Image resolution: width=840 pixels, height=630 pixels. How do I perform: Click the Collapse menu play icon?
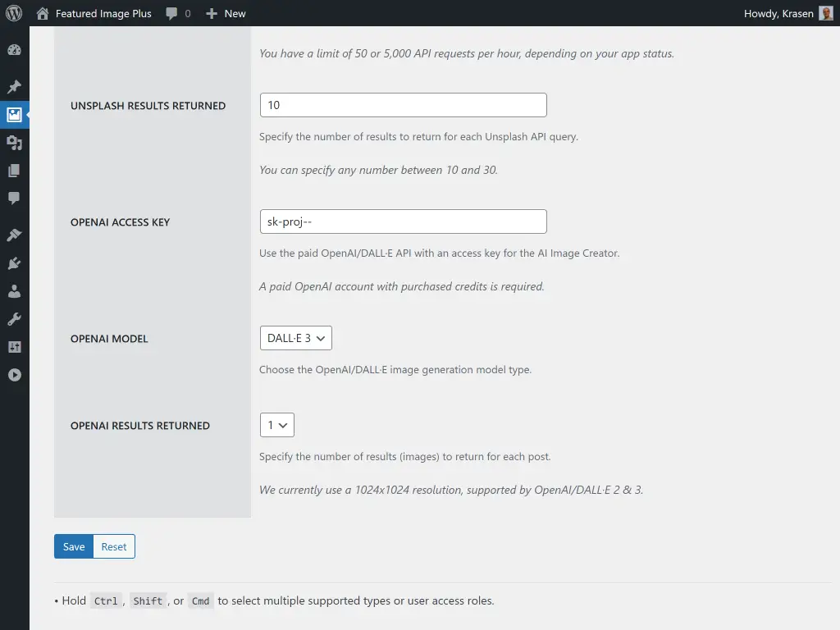point(15,375)
